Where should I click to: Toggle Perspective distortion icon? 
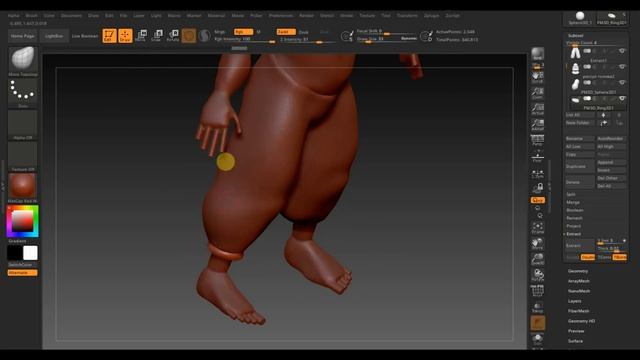pyautogui.click(x=538, y=140)
